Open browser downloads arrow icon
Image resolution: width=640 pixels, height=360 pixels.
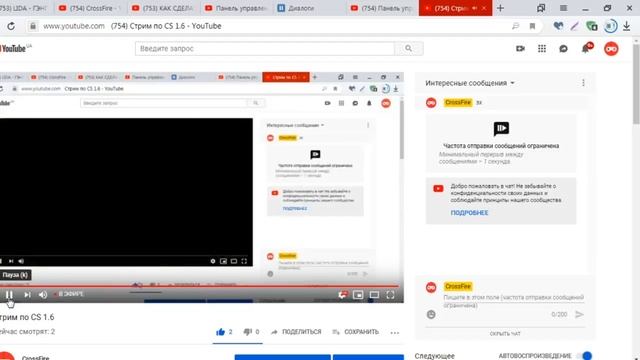(x=627, y=26)
